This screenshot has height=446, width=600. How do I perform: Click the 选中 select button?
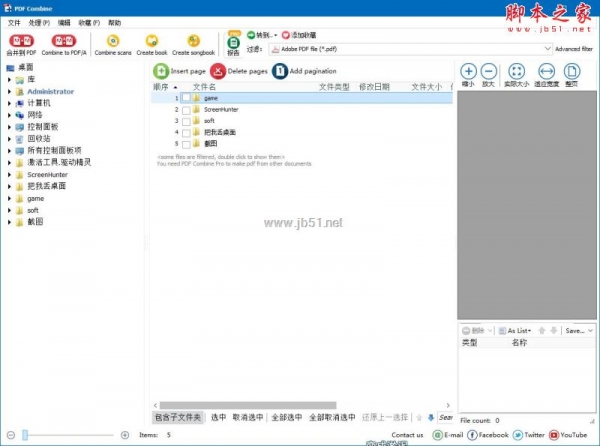point(218,417)
